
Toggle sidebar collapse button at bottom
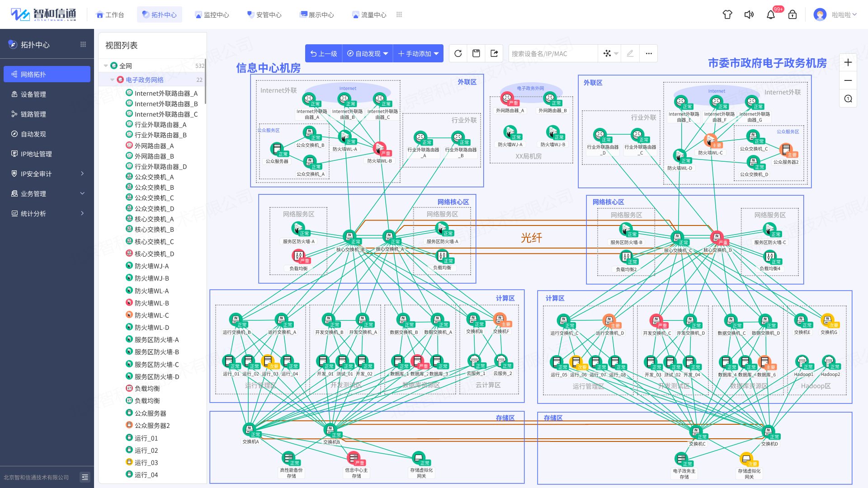pos(85,477)
